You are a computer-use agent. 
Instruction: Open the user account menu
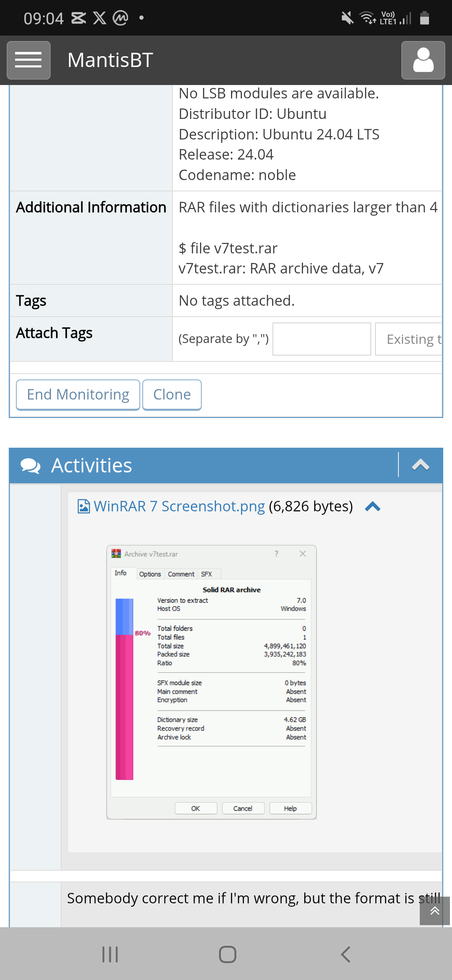[423, 60]
